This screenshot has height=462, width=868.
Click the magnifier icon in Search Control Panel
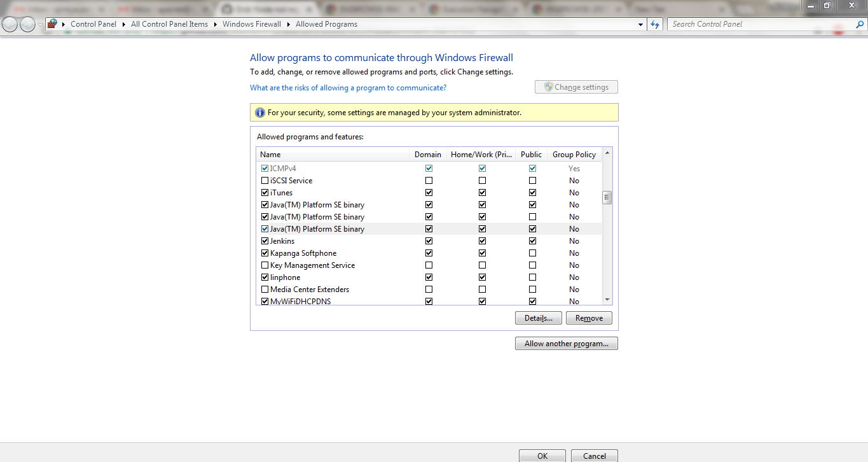[860, 24]
